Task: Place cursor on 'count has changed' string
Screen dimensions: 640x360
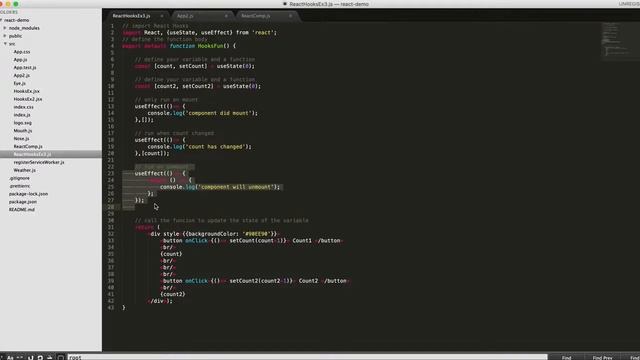Action: [x=215, y=147]
